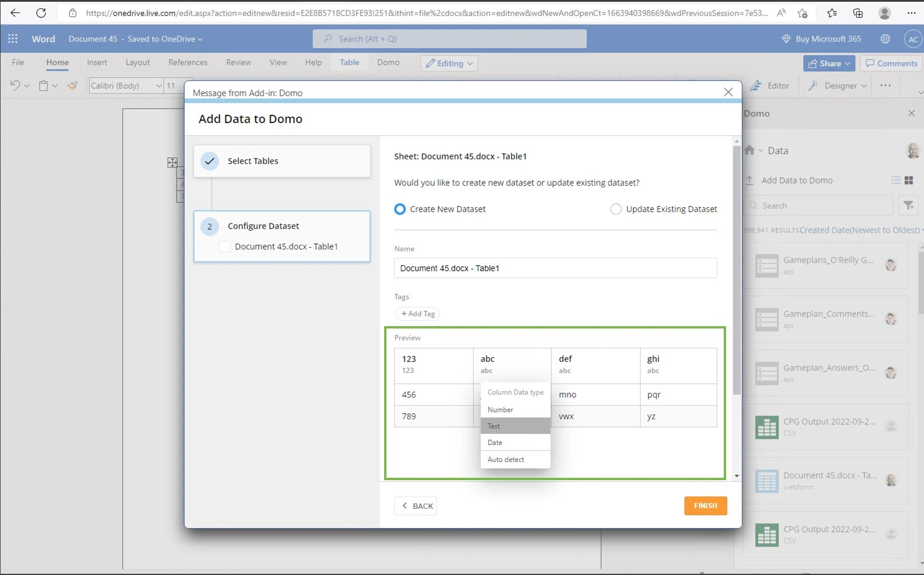924x575 pixels.
Task: Open the AC account avatar
Action: coord(913,39)
